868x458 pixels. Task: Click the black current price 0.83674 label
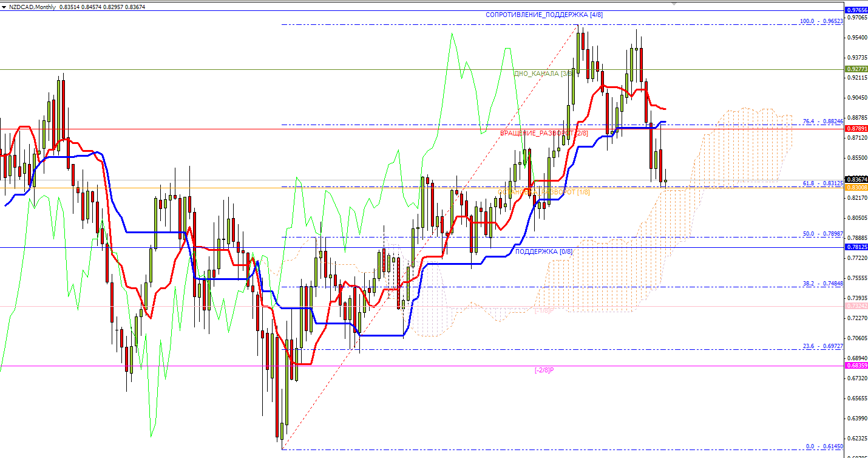coord(856,180)
